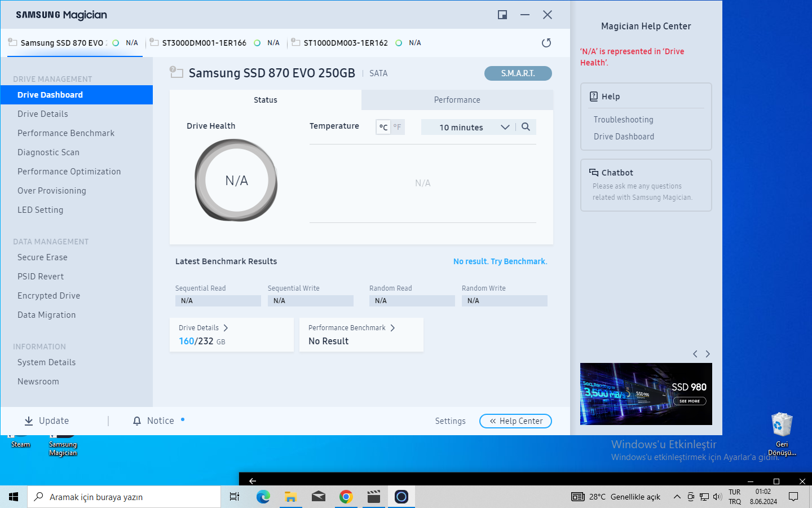Open Drive Dashboard help link
This screenshot has width=812, height=508.
tap(624, 137)
